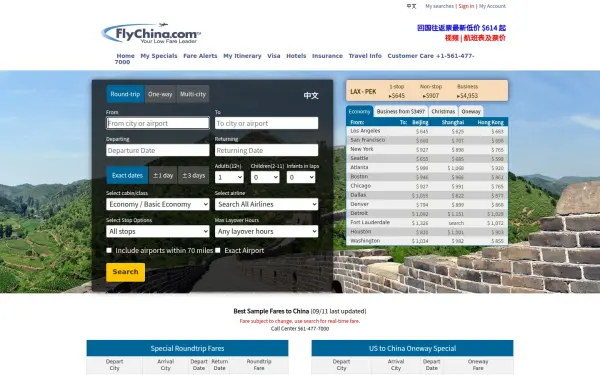
Task: Open My Specials menu item
Action: coord(159,56)
